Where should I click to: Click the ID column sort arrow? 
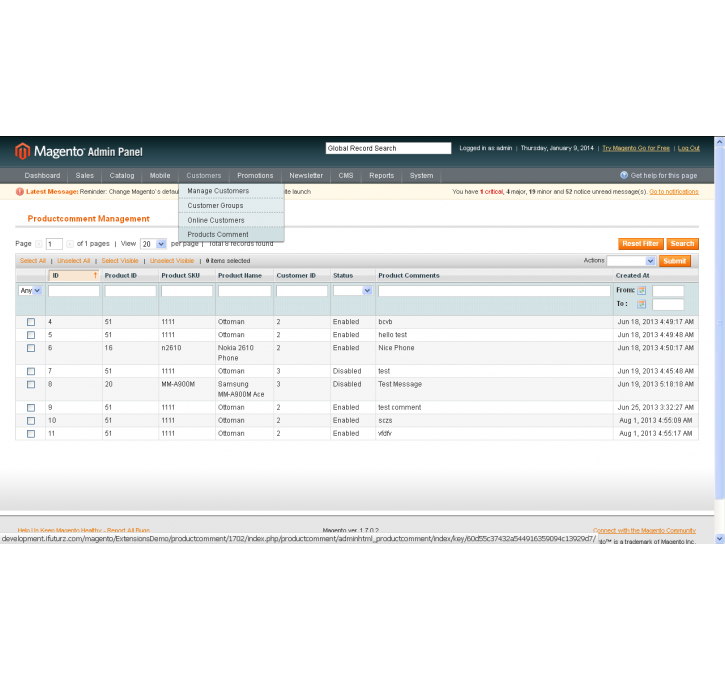click(x=95, y=276)
